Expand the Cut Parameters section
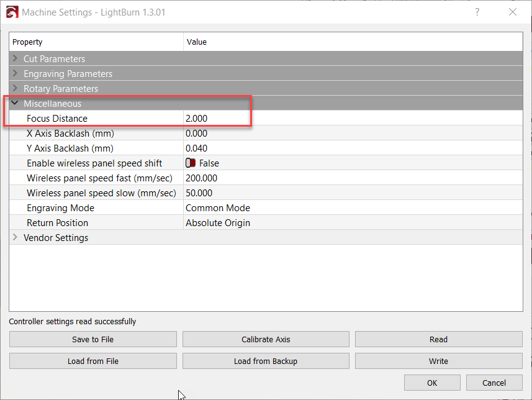 pos(15,58)
